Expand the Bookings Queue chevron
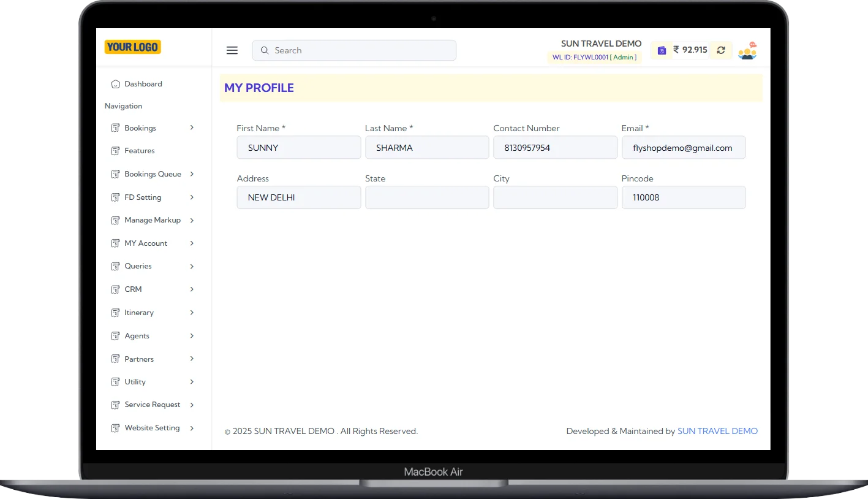 192,174
